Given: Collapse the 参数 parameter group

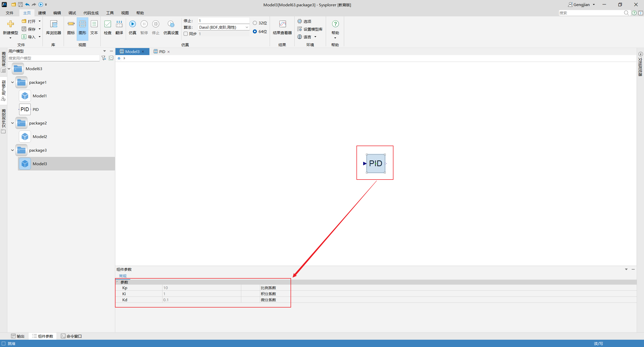Looking at the screenshot, I should 117,282.
